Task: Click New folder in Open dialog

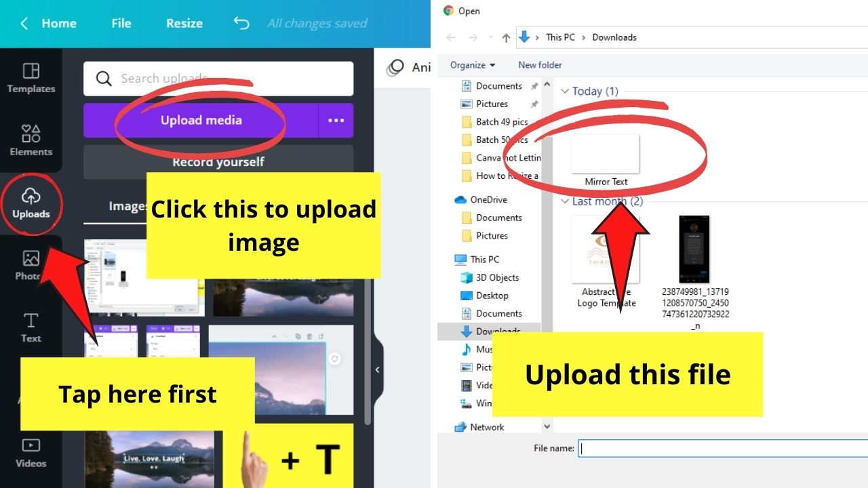Action: pyautogui.click(x=540, y=65)
